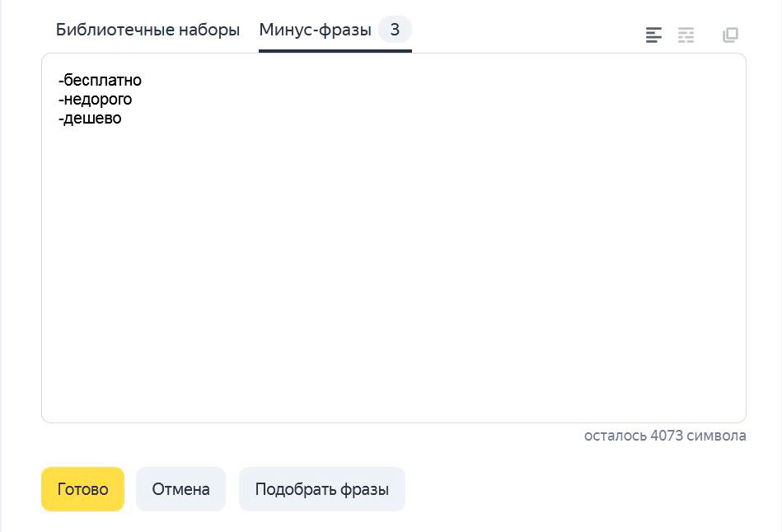The image size is (782, 532).
Task: Confirm with the yellow Готово button
Action: click(82, 488)
